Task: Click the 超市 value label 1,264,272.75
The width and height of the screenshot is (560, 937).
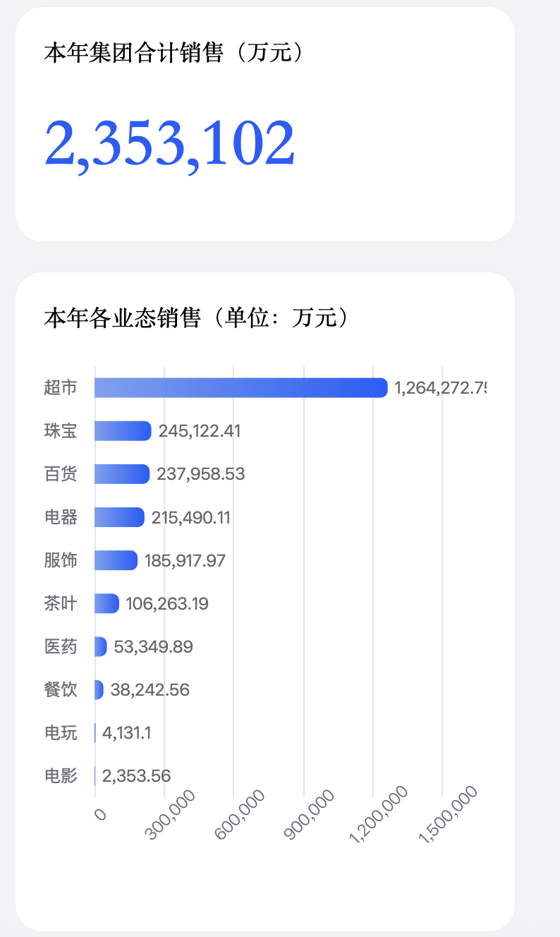Action: point(439,388)
